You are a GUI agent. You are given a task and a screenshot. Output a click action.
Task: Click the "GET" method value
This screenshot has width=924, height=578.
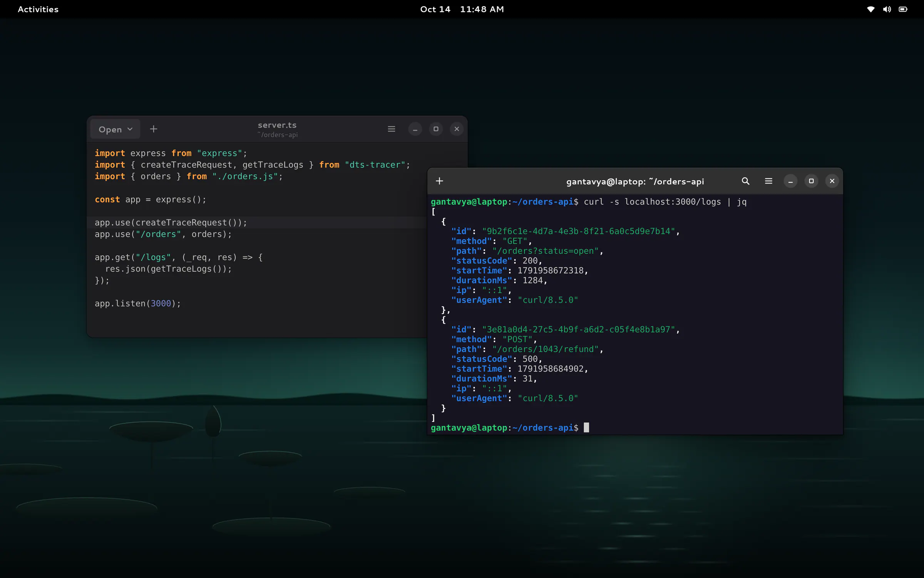click(x=515, y=241)
